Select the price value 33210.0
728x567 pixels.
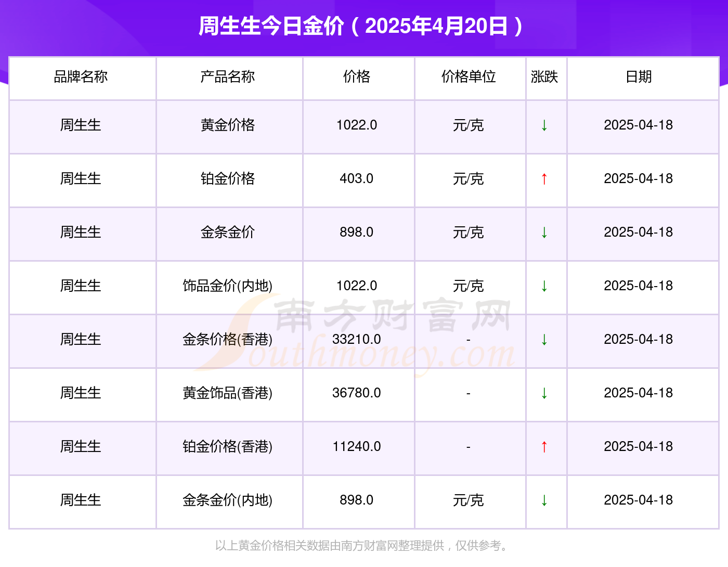pos(357,340)
